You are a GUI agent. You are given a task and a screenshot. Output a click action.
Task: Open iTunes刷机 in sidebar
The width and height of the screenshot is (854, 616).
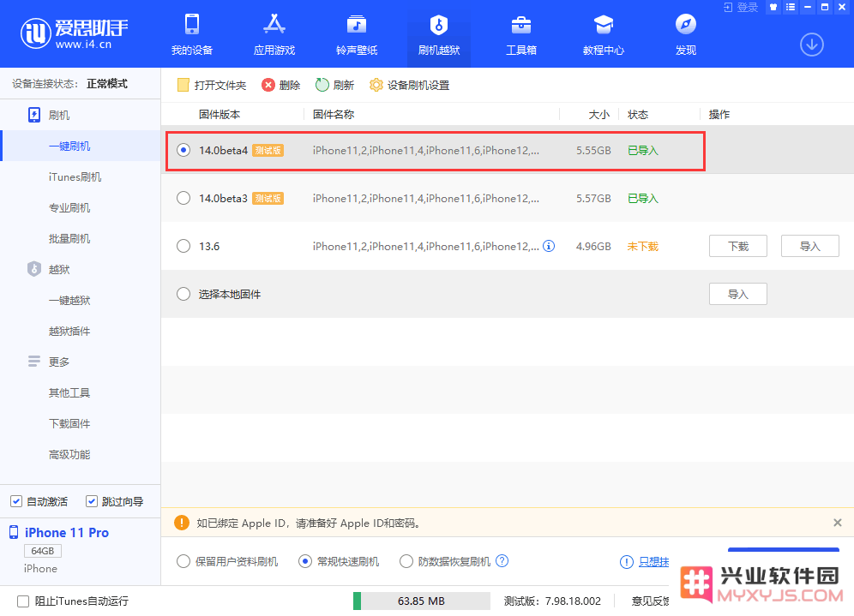point(75,176)
